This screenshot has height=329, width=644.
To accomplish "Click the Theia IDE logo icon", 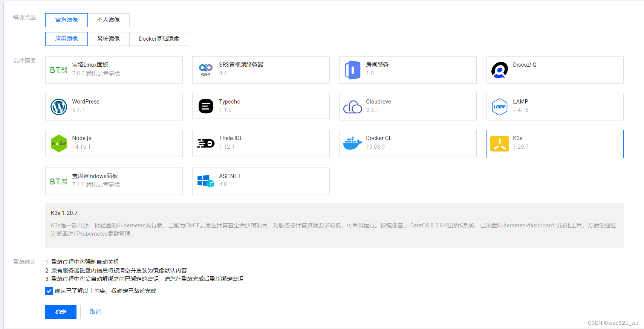I will [206, 143].
